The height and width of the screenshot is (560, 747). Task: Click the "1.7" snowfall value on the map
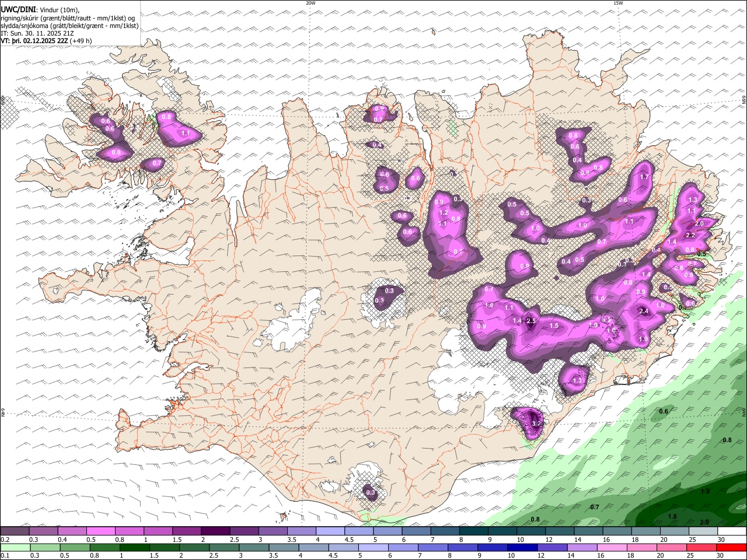644,177
